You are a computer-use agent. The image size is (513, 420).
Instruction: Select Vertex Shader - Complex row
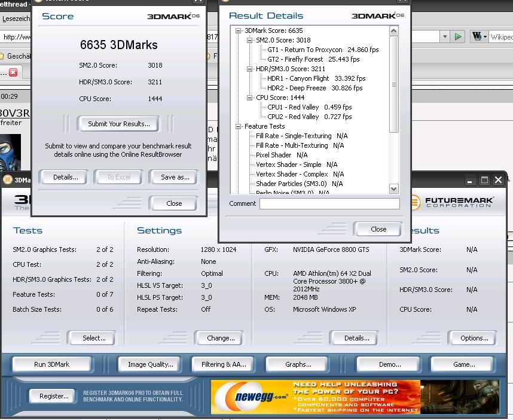[x=300, y=174]
